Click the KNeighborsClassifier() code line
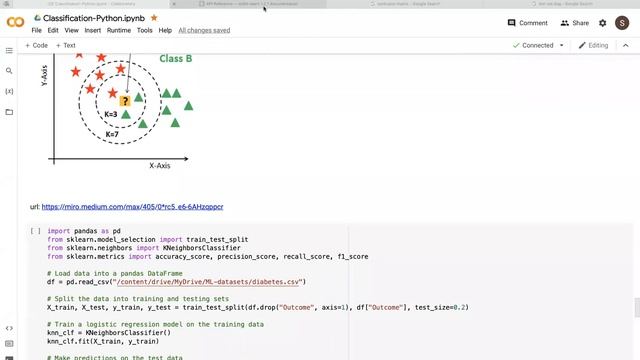Image resolution: width=640 pixels, height=360 pixels. 109,333
